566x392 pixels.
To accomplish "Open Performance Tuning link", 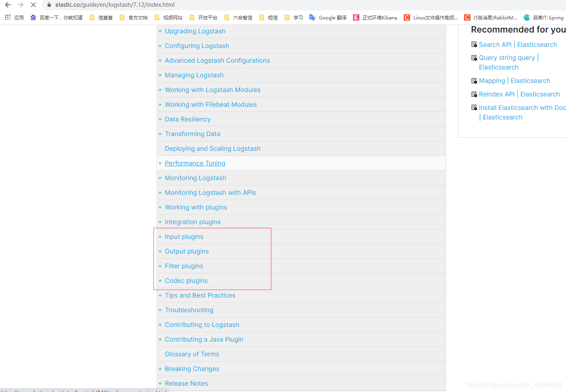I will pos(195,163).
